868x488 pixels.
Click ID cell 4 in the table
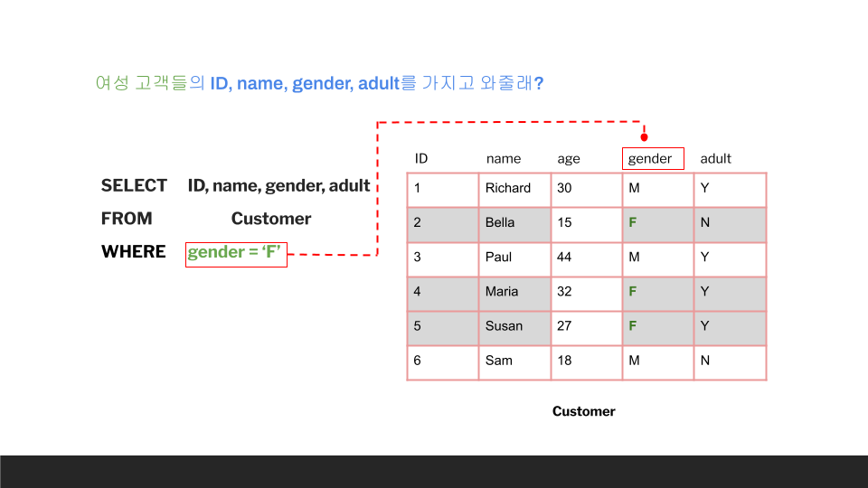(443, 294)
